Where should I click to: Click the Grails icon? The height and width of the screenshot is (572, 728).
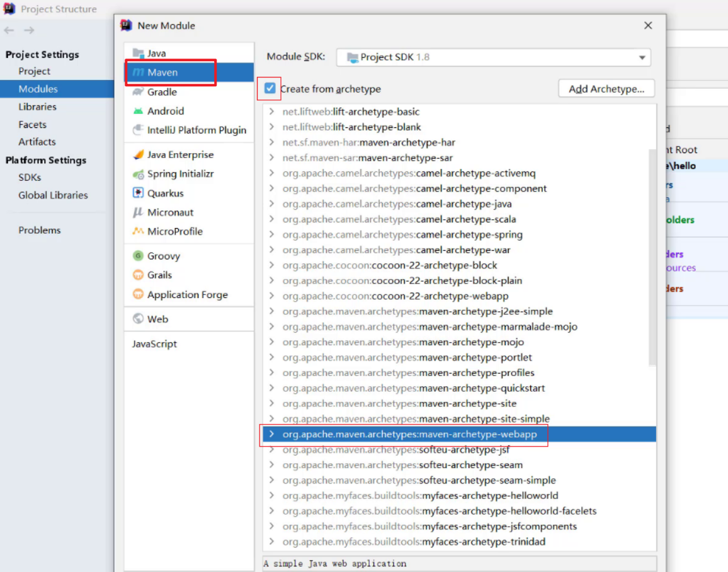tap(138, 275)
